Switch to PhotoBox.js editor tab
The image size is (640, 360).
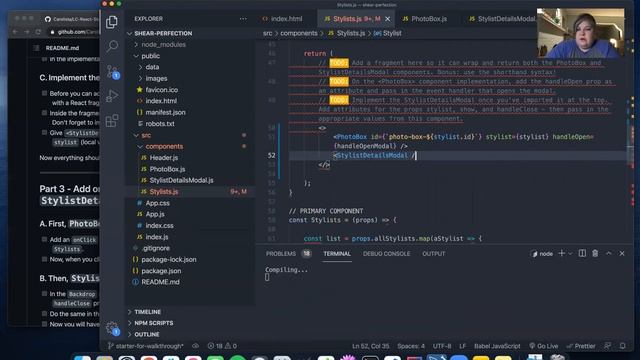[425, 19]
